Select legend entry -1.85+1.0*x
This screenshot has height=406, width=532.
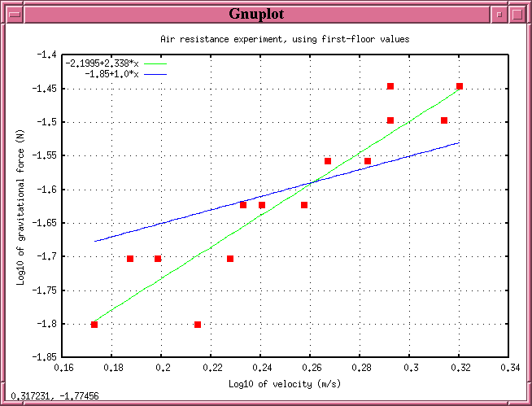[111, 73]
